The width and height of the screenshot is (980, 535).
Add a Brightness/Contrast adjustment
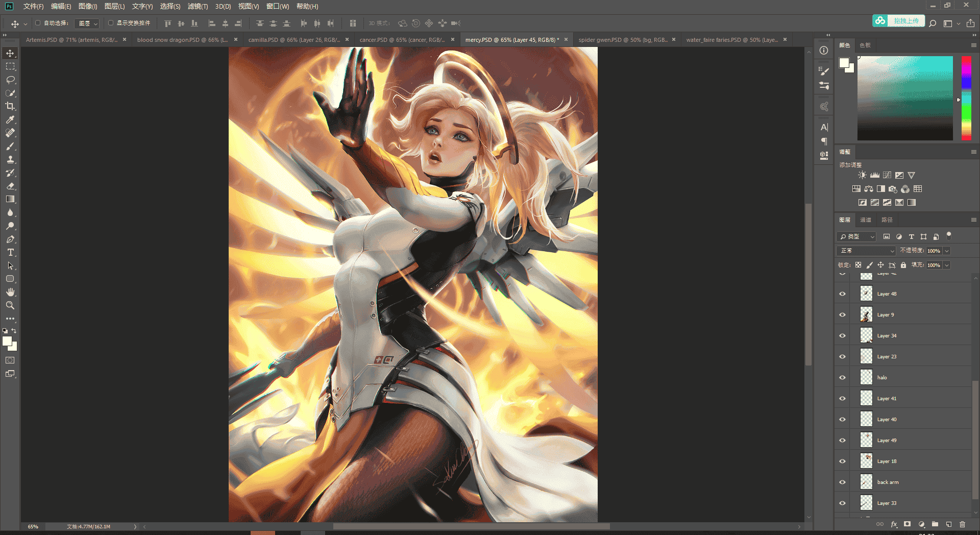[x=862, y=175]
